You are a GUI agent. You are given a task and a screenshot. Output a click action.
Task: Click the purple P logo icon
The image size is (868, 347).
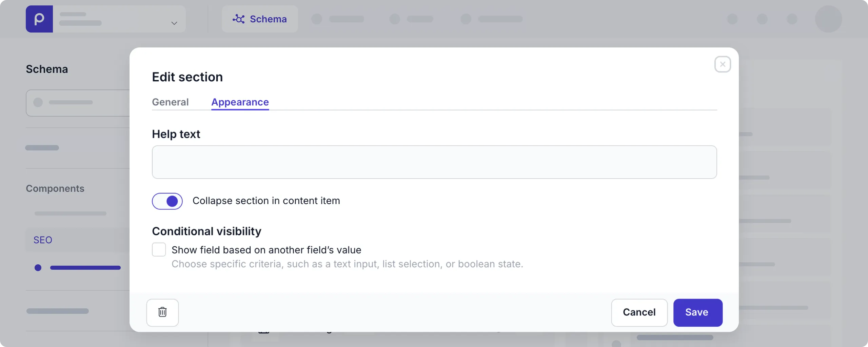coord(39,19)
